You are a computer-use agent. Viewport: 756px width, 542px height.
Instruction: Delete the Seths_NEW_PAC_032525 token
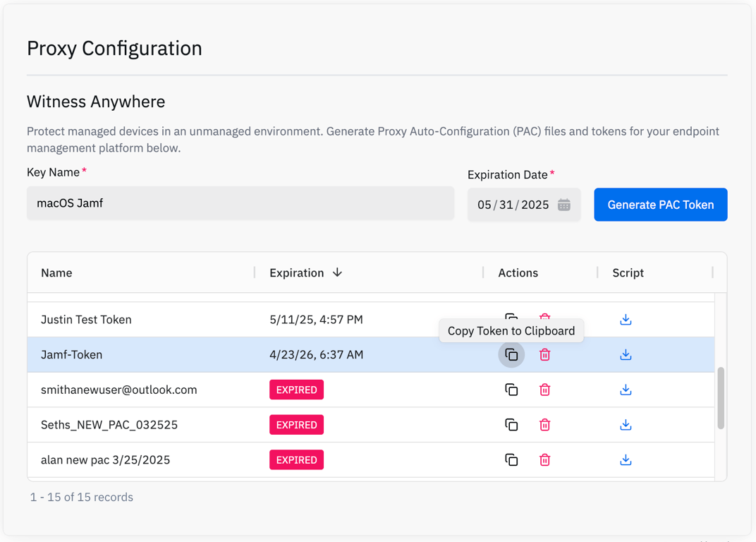point(544,425)
